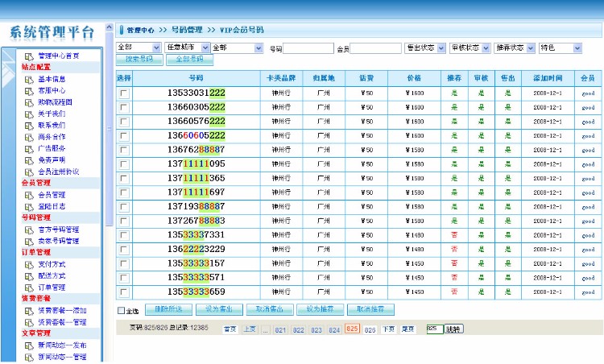Select checkbox for number 13719388887
The width and height of the screenshot is (604, 364).
coord(124,207)
